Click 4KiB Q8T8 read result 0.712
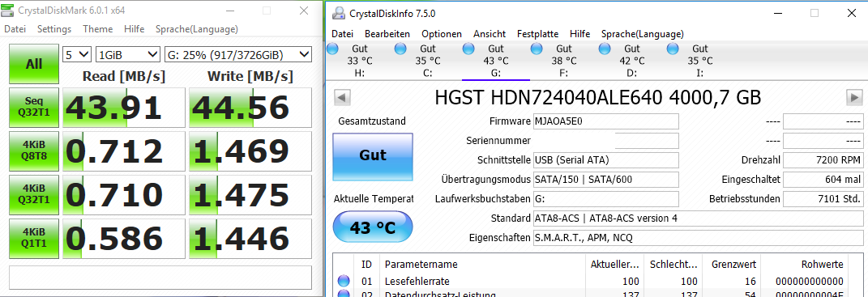The image size is (868, 297). click(x=123, y=151)
